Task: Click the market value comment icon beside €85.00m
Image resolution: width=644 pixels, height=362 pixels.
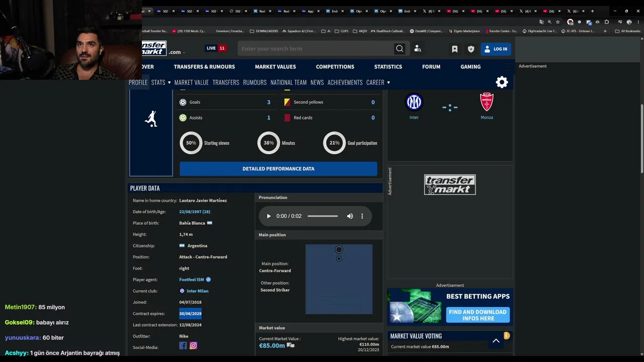Action: point(290,345)
